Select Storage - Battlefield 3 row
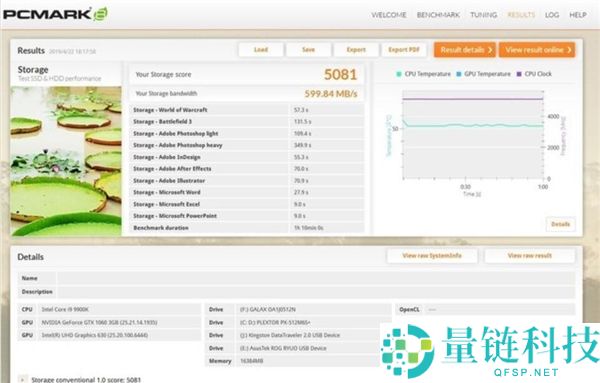 tap(247, 122)
